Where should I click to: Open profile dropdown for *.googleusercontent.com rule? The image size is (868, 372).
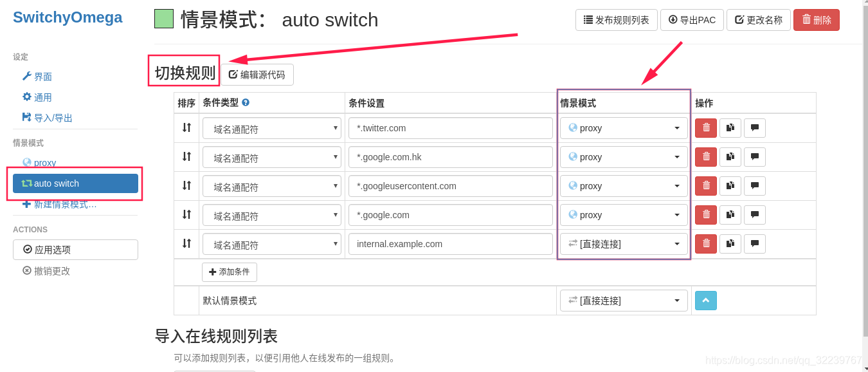tap(624, 186)
